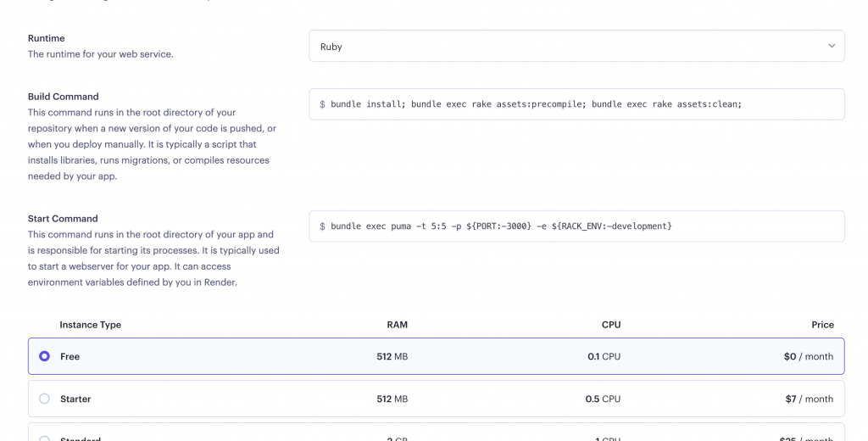Open the Runtime dropdown showing Ruby

[576, 47]
